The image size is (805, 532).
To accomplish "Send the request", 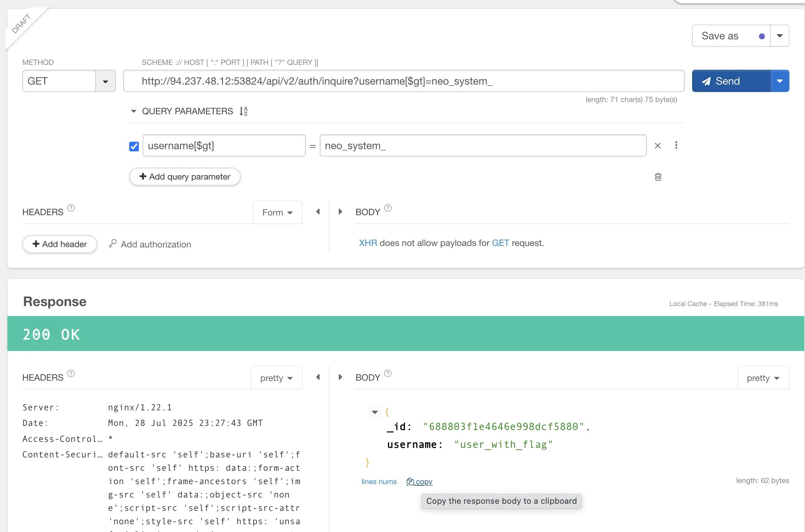I will pos(731,81).
